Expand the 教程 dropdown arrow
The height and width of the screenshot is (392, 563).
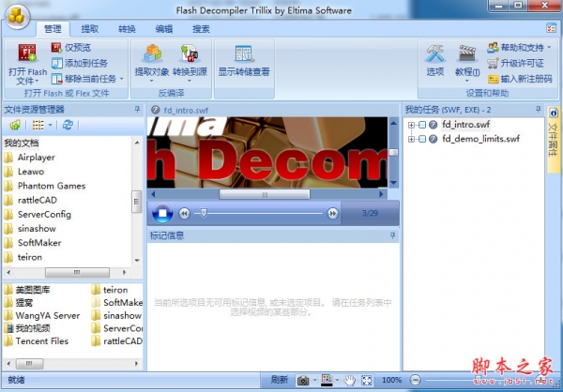coord(467,81)
